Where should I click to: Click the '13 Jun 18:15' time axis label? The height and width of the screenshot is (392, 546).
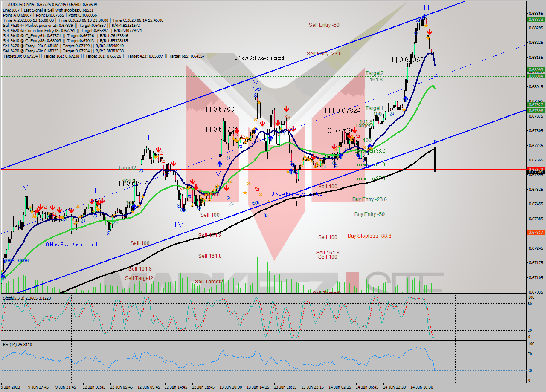click(x=285, y=387)
